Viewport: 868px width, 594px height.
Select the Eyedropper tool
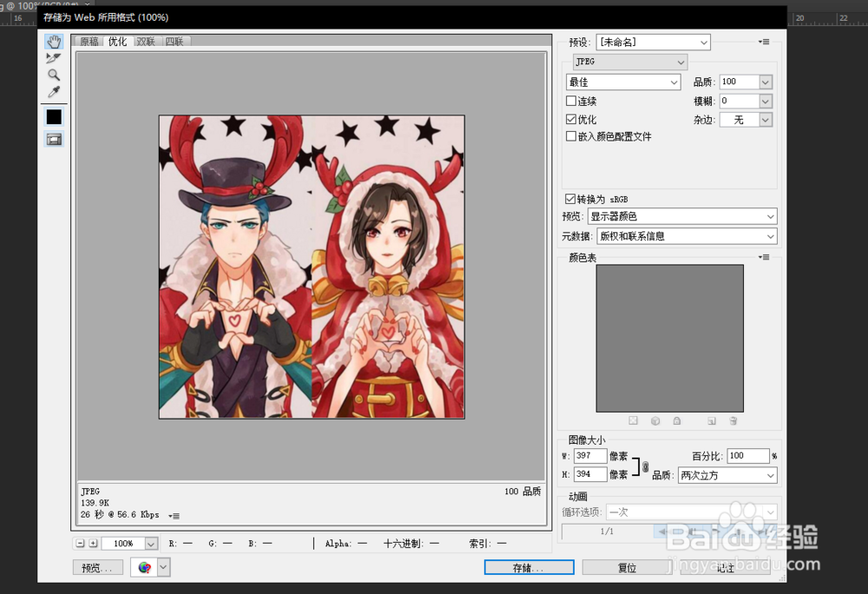[x=54, y=92]
